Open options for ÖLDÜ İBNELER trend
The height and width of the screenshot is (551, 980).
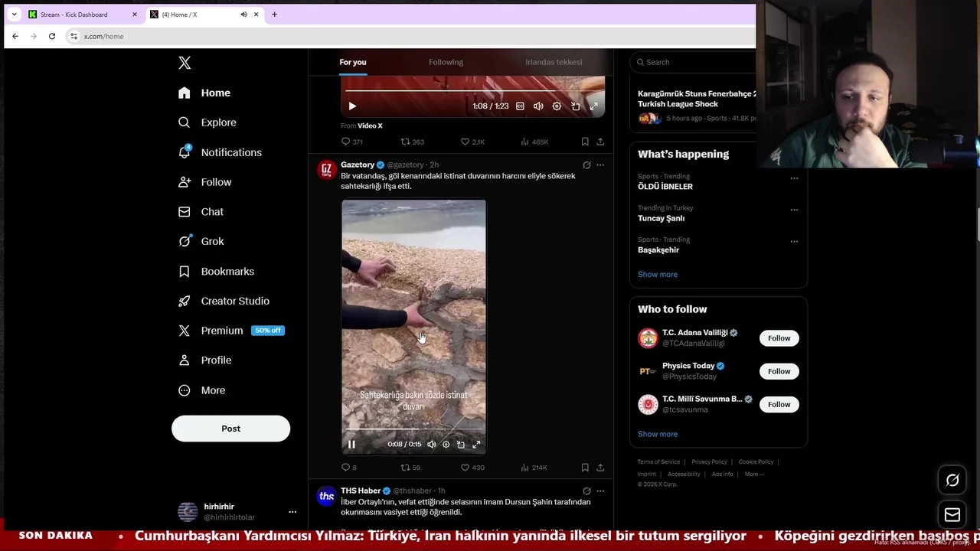coord(794,178)
